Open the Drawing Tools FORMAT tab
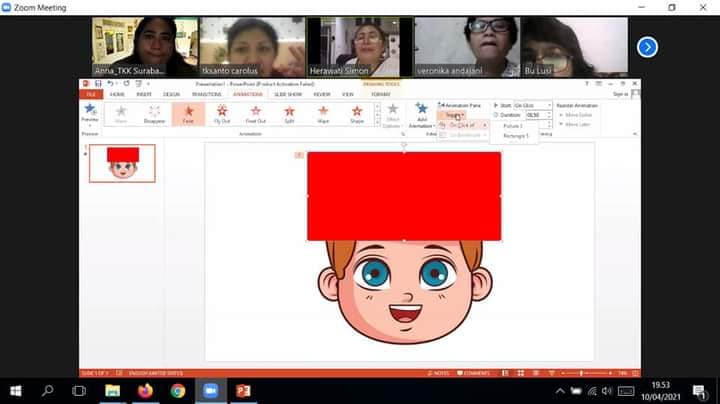The width and height of the screenshot is (720, 404). pyautogui.click(x=381, y=94)
